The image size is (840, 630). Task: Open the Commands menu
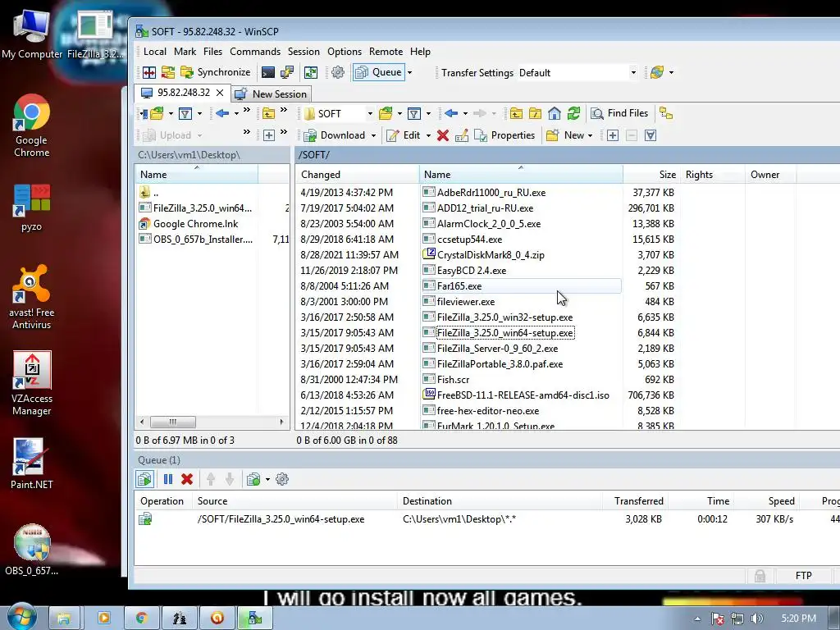tap(255, 52)
